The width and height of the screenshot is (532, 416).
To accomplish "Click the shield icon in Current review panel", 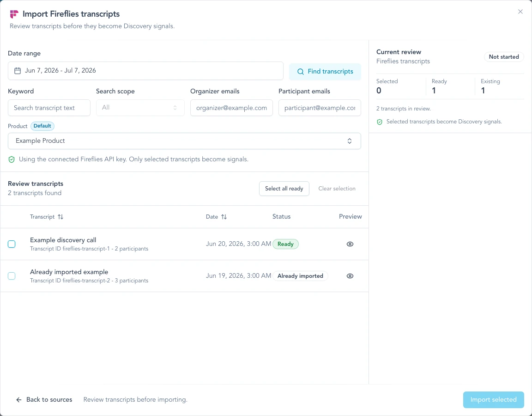I will 380,122.
